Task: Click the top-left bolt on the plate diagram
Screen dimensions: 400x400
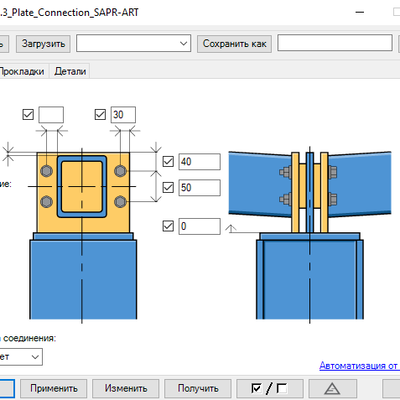Action: [x=46, y=171]
